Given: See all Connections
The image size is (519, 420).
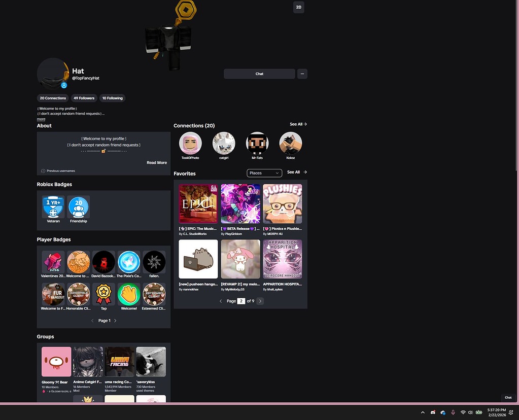Looking at the screenshot, I should tap(298, 124).
